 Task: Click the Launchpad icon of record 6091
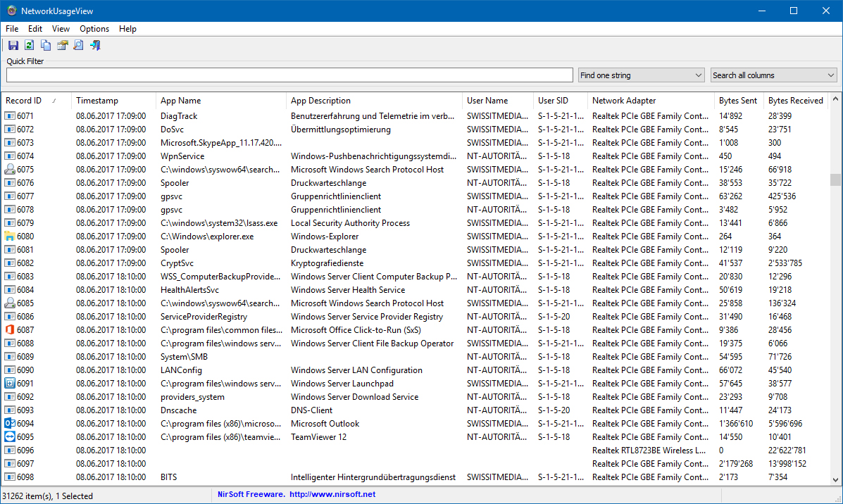[10, 383]
